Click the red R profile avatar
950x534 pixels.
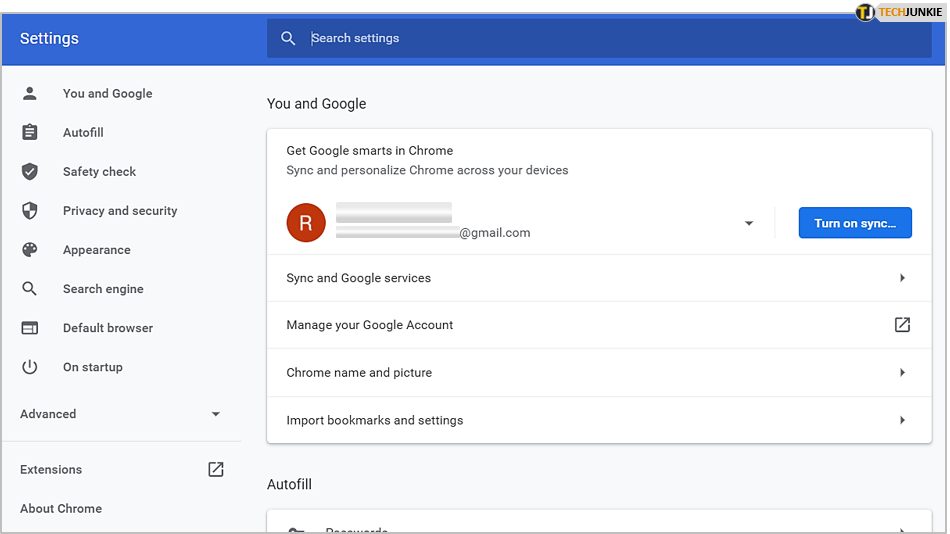(x=306, y=223)
